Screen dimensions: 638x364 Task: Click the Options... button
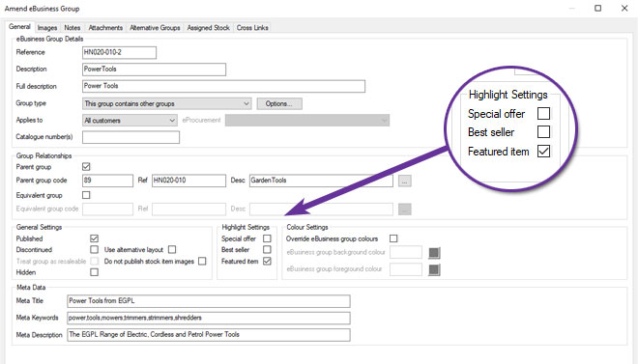pyautogui.click(x=279, y=103)
